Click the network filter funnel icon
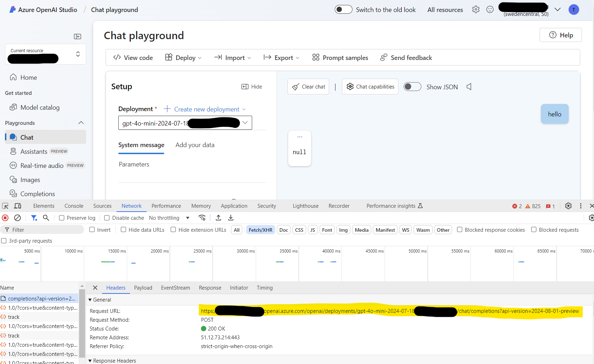 pos(34,218)
